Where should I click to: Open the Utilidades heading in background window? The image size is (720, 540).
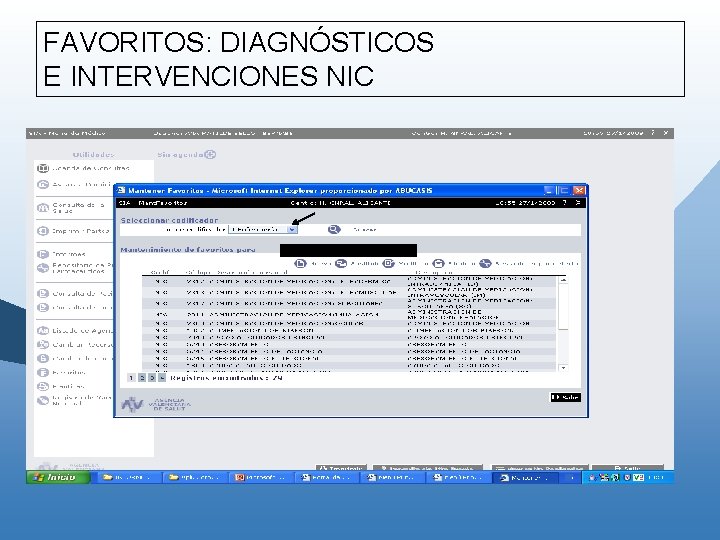94,155
